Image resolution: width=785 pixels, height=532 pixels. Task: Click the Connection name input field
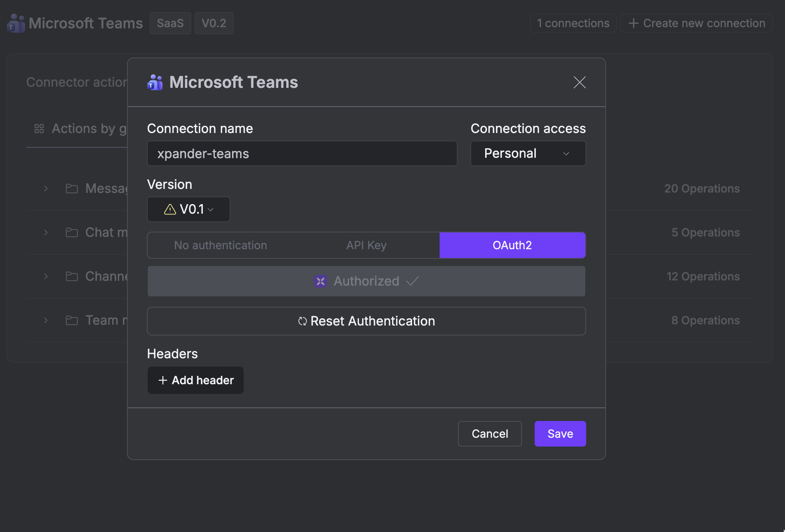click(x=302, y=153)
